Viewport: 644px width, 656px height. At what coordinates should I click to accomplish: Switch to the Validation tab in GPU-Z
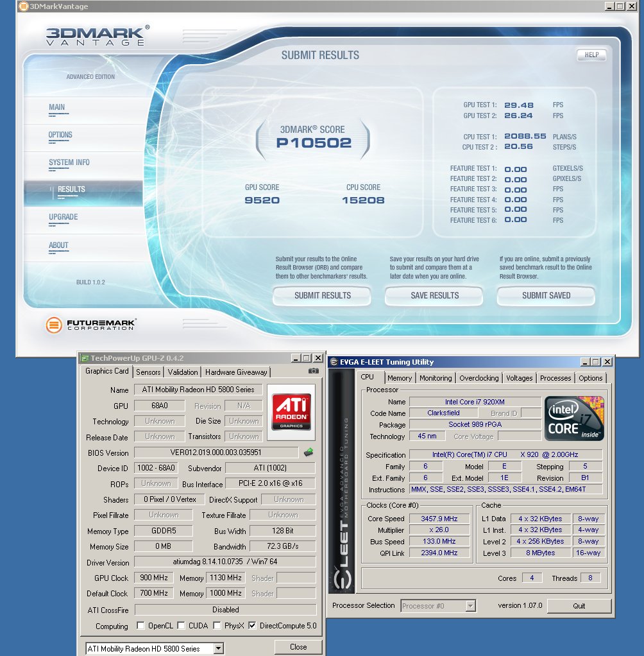tap(183, 372)
